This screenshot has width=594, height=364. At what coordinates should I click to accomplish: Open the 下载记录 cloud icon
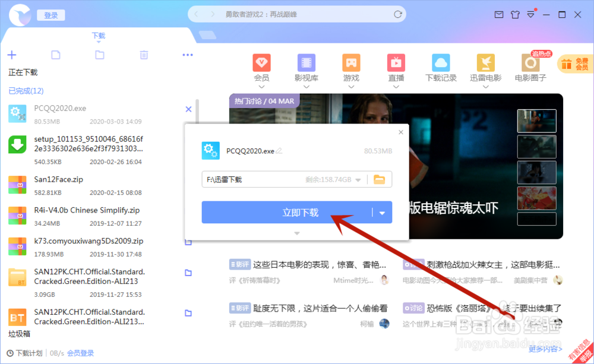[441, 63]
